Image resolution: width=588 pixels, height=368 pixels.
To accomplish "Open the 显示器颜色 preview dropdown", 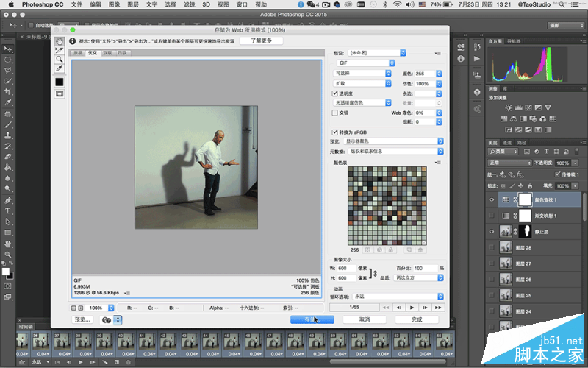I will click(x=393, y=141).
